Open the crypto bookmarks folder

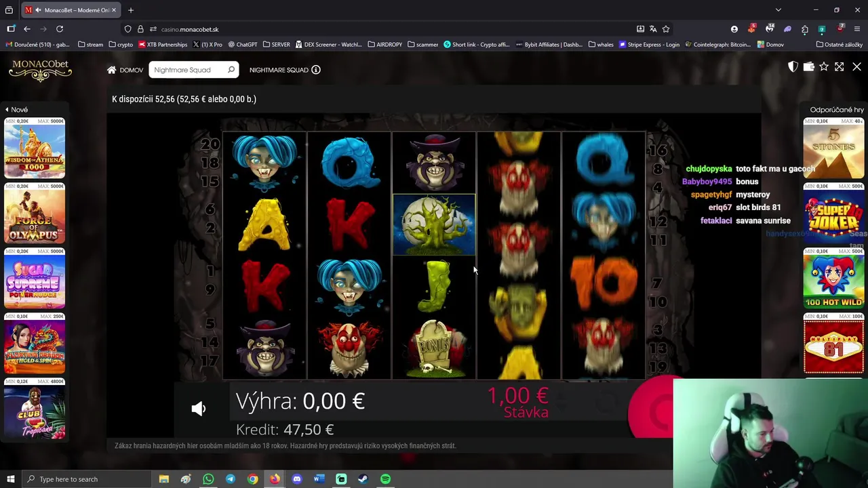pyautogui.click(x=121, y=45)
